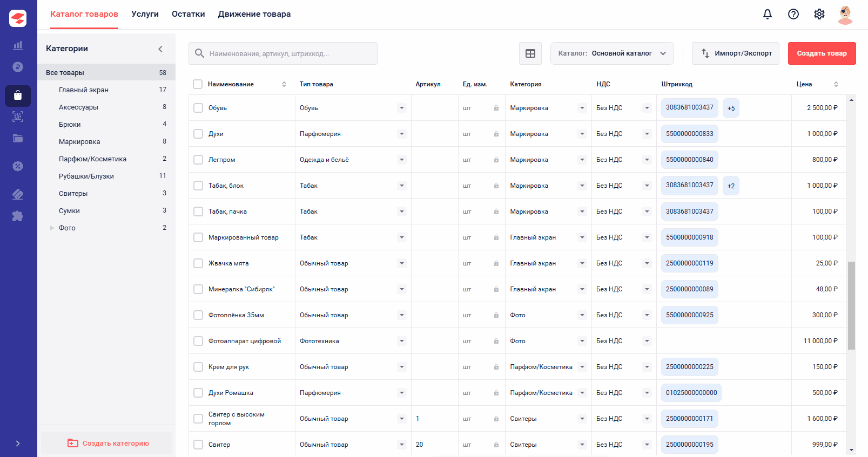Image resolution: width=868 pixels, height=457 pixels.
Task: Click the lock icon in Крем для рук row
Action: pos(496,367)
